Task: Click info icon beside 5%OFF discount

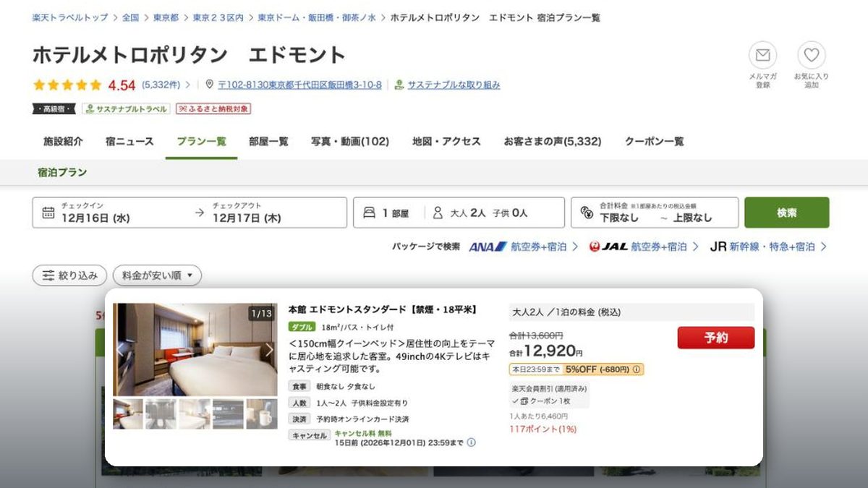Action: (x=637, y=369)
